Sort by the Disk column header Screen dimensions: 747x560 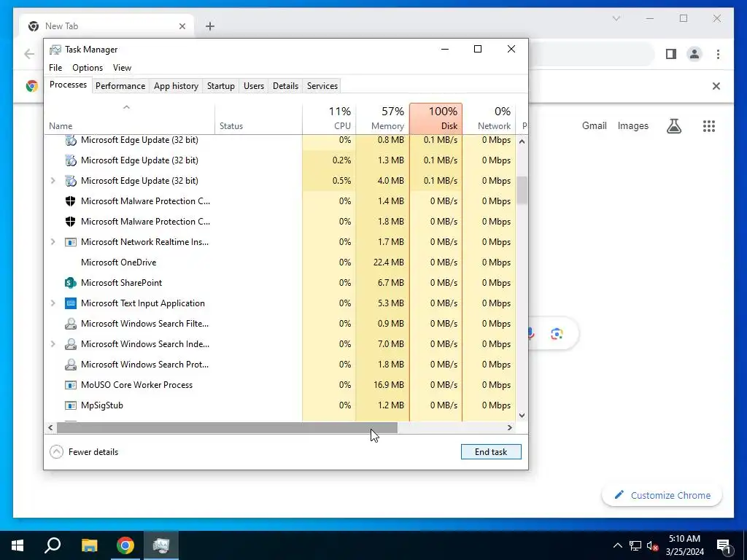pos(436,119)
